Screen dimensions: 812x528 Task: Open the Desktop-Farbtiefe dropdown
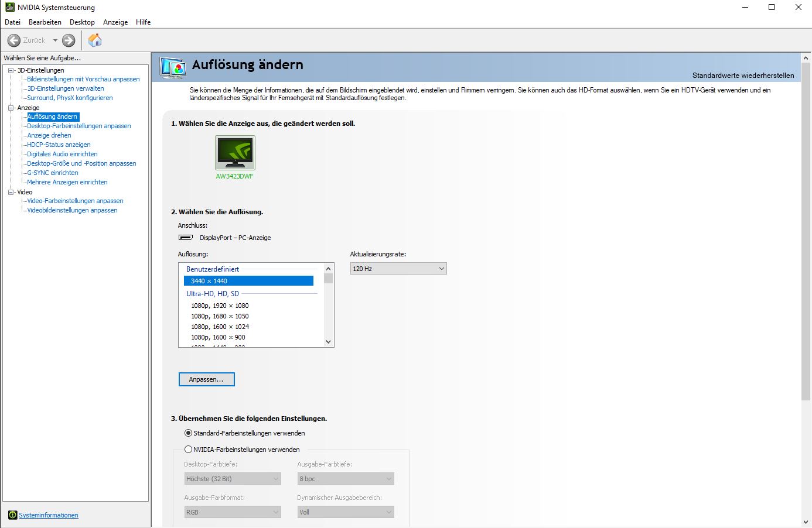point(233,479)
